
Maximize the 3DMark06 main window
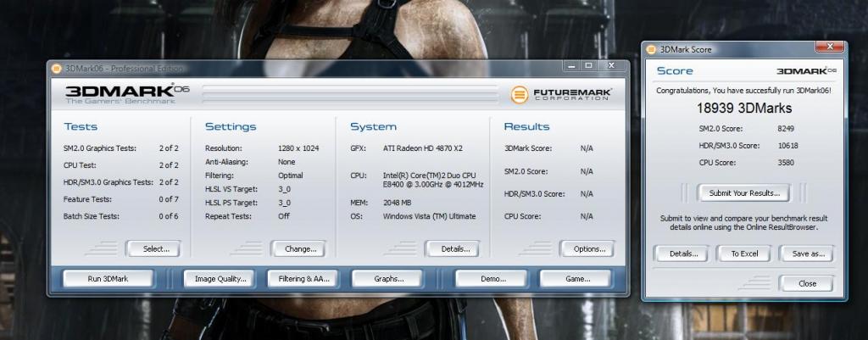pos(588,66)
